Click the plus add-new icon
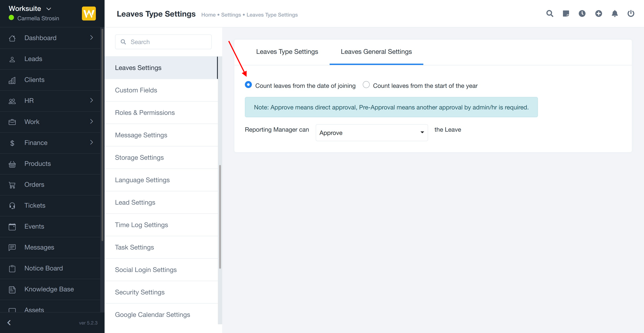Viewport: 644px width, 333px height. coord(598,14)
